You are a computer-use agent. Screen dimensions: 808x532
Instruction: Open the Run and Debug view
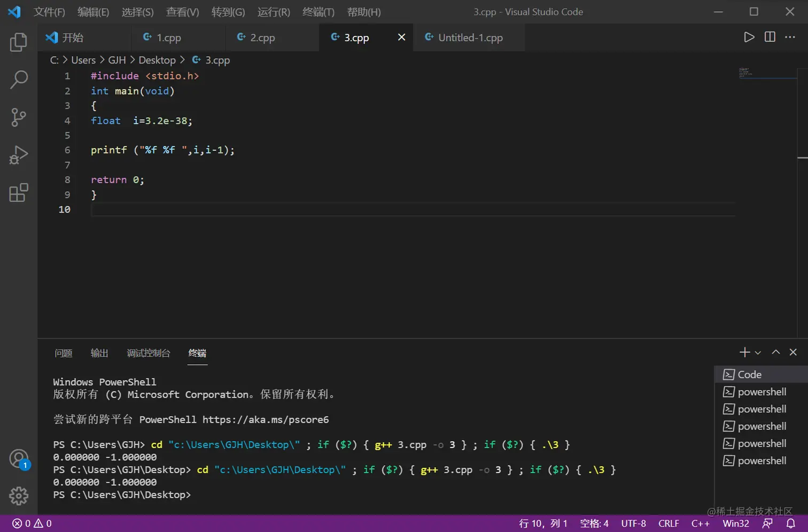tap(18, 155)
